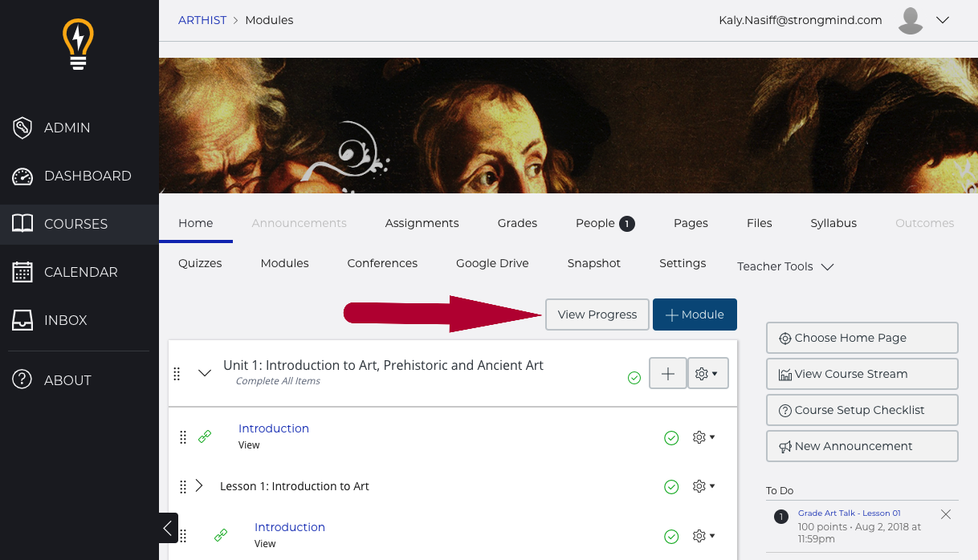Open the course Settings tab

[683, 263]
